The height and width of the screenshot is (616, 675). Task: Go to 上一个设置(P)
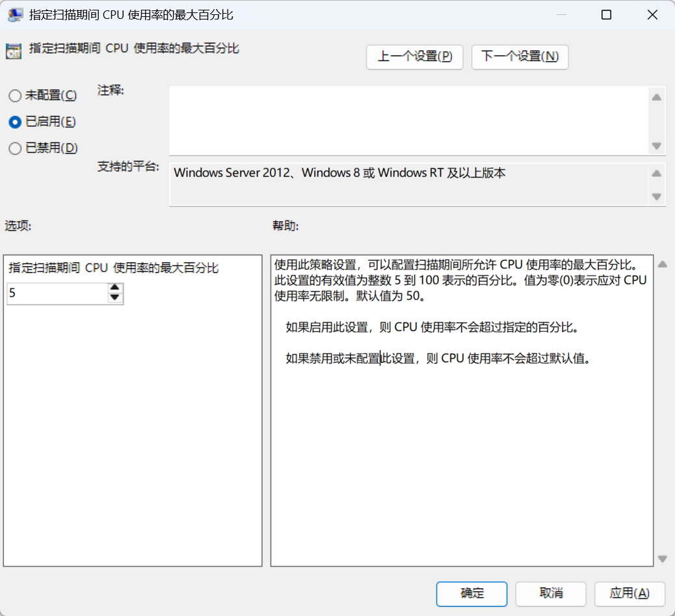(414, 57)
